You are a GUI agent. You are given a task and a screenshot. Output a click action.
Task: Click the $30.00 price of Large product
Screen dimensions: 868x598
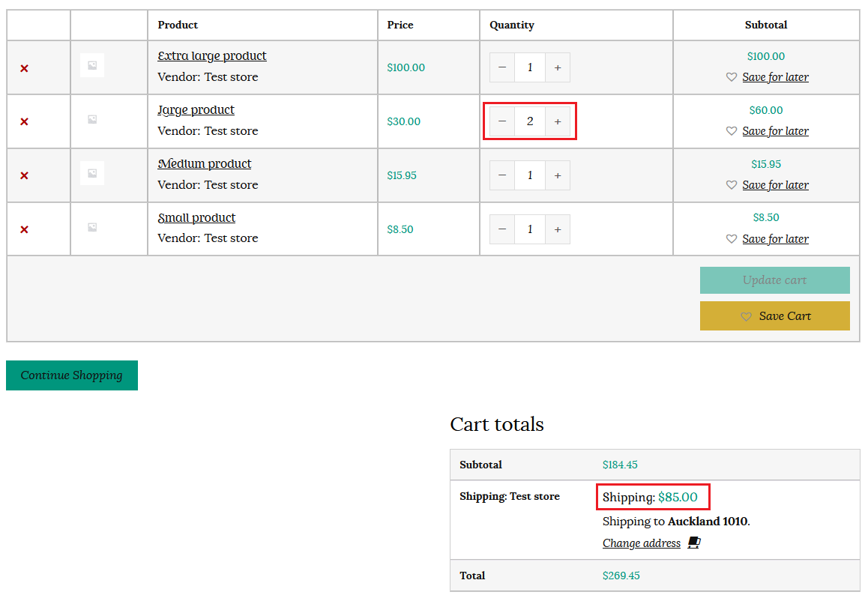click(403, 121)
